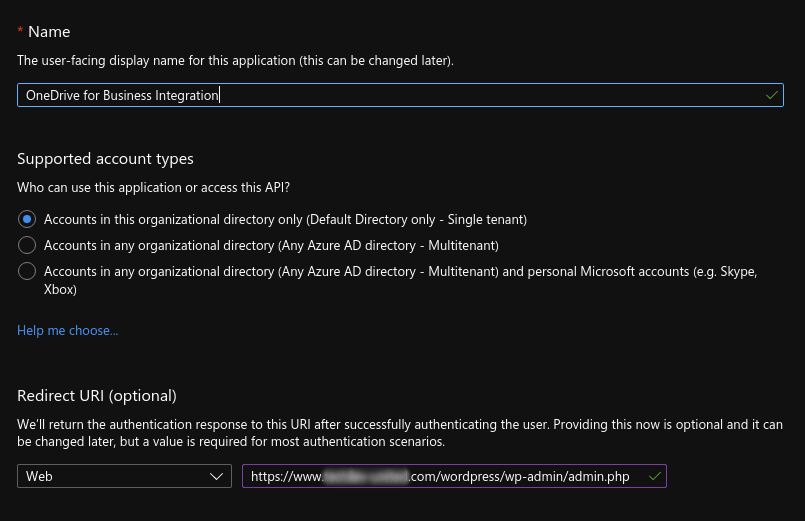Open the 'Help me choose...' link
This screenshot has height=521, width=805.
tap(67, 331)
